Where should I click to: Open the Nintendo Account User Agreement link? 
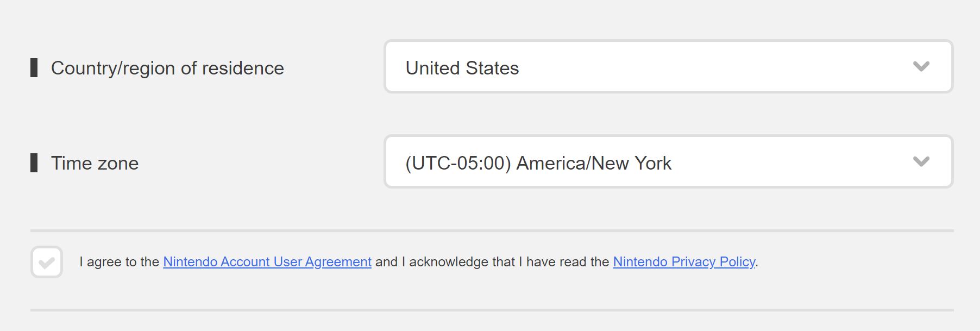[267, 262]
